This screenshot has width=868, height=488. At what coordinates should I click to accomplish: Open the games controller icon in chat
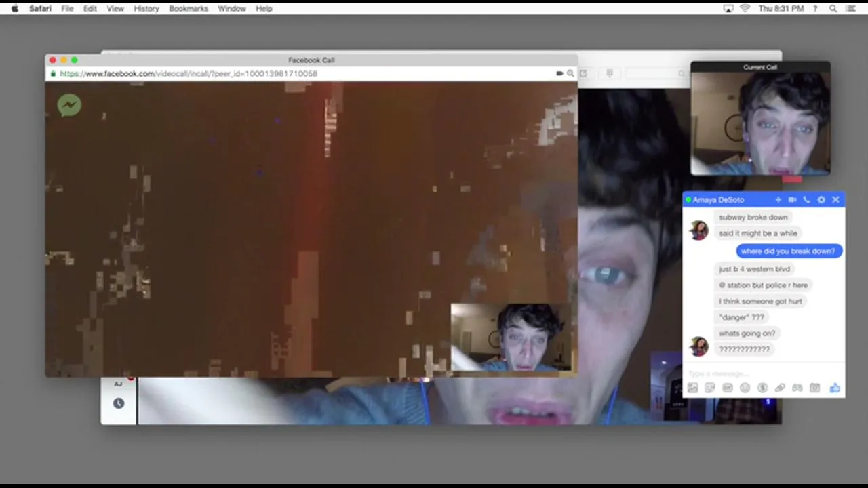(x=797, y=388)
